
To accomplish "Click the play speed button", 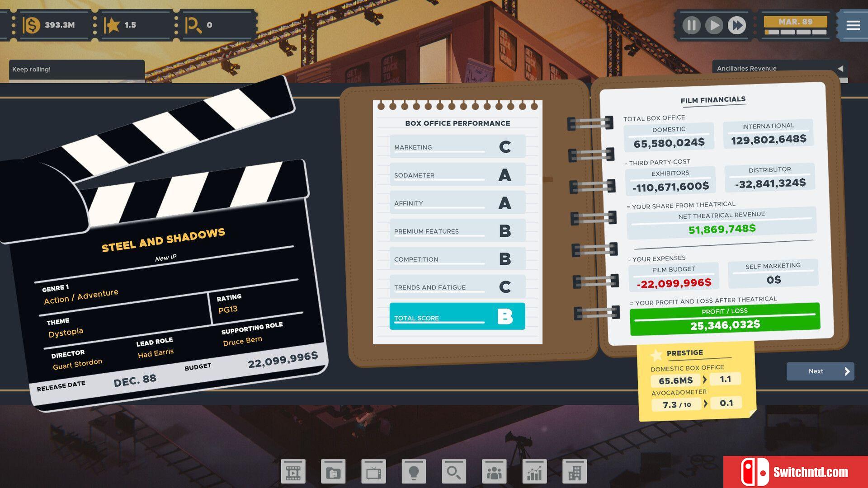I will (x=714, y=25).
